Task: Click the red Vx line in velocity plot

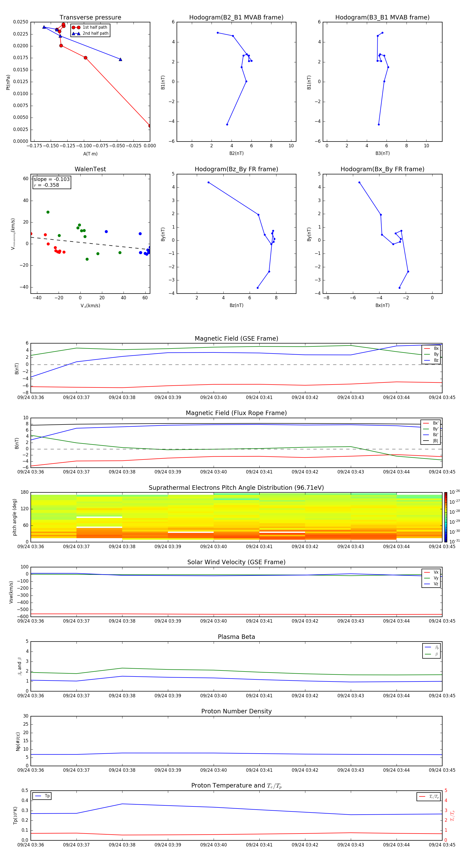Action: (236, 614)
